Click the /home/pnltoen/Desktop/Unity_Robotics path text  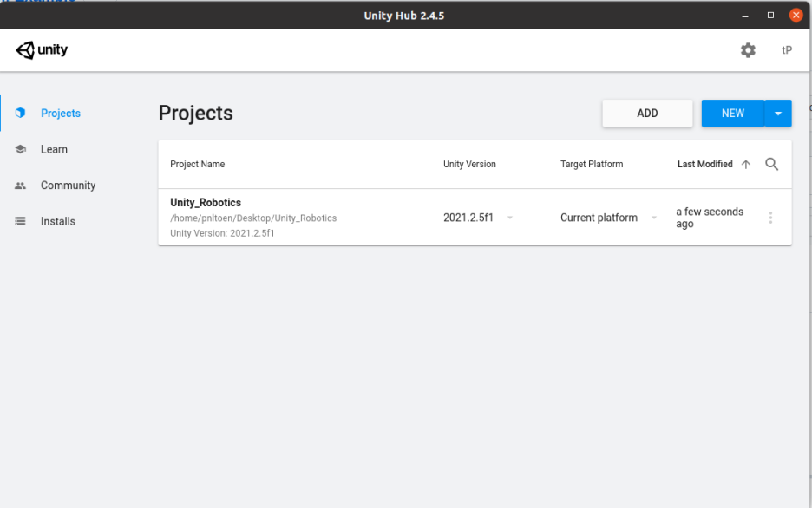(253, 218)
